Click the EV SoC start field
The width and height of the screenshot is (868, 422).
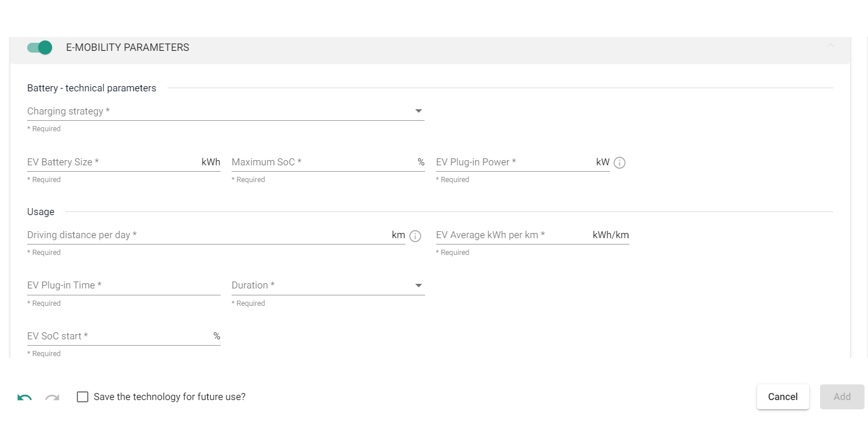[x=118, y=336]
